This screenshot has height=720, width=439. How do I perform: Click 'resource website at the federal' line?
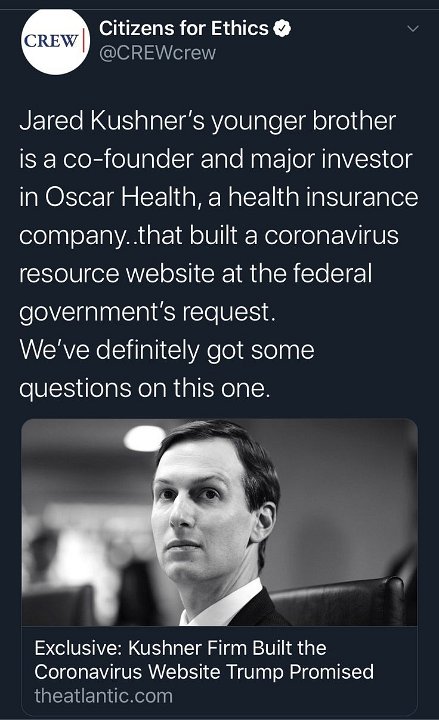tap(196, 274)
